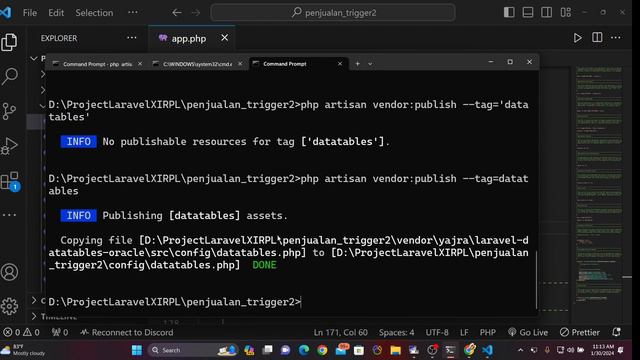This screenshot has width=640, height=360.
Task: Show errors and warnings problems panel
Action: pos(21,332)
